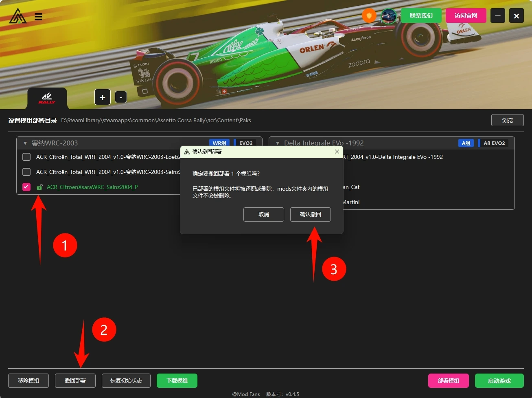Click the plus button to add game
The width and height of the screenshot is (532, 398).
click(x=103, y=97)
